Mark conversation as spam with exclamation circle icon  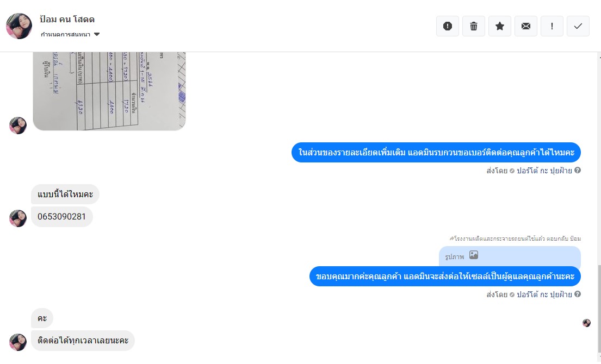(x=447, y=26)
